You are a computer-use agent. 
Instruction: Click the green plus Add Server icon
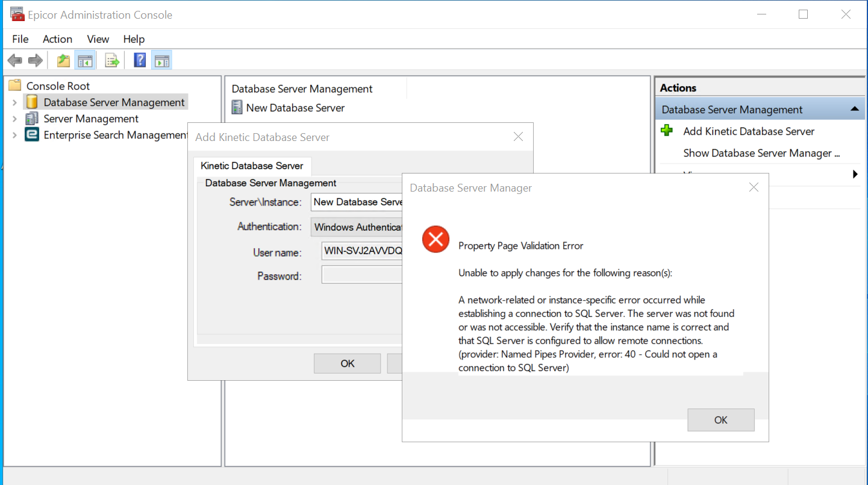click(667, 131)
